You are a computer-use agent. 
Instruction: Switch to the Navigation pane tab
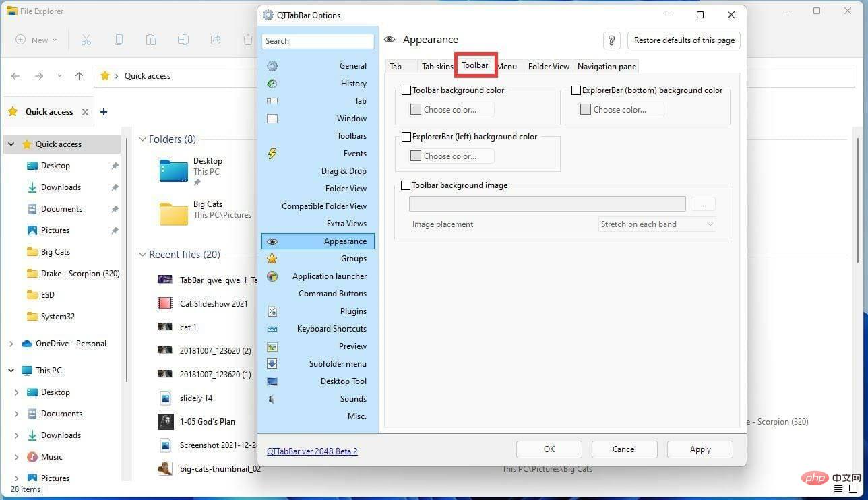pos(607,67)
